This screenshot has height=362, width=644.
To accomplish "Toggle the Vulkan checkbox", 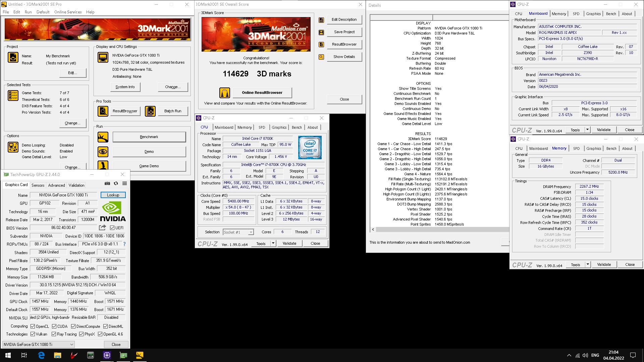I will 33,334.
